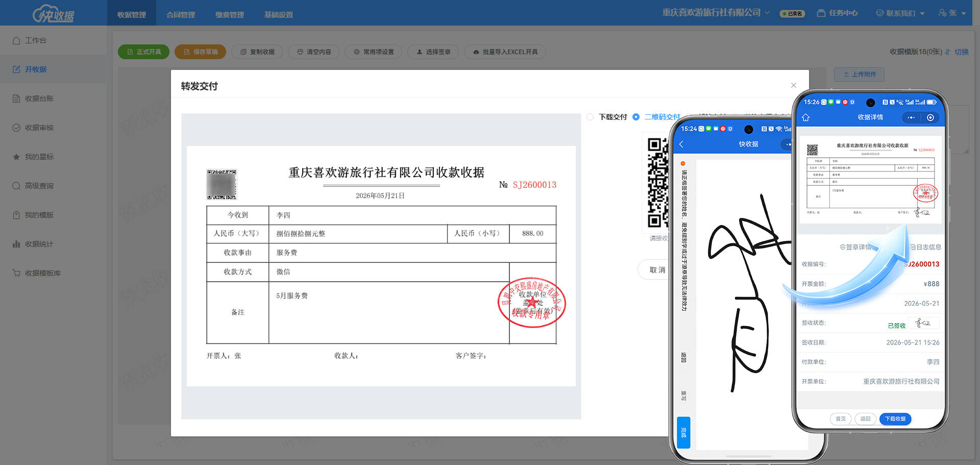This screenshot has height=465, width=980.
Task: Switch to 基础设置 top menu
Action: pos(279,15)
